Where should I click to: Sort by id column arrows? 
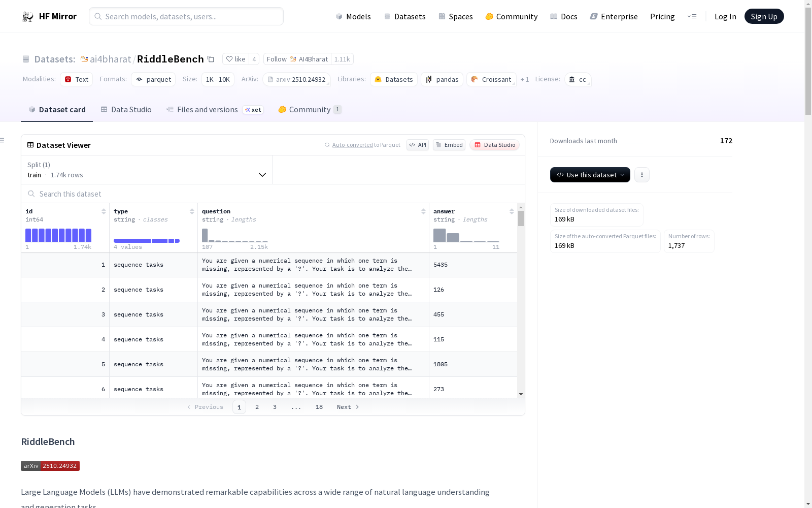click(104, 211)
